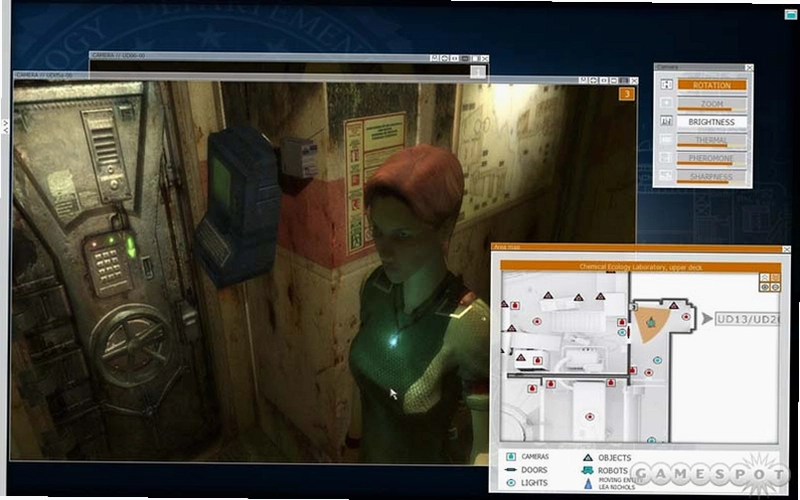800x500 pixels.
Task: Click top-left upper deck icon in map corner
Action: (764, 278)
